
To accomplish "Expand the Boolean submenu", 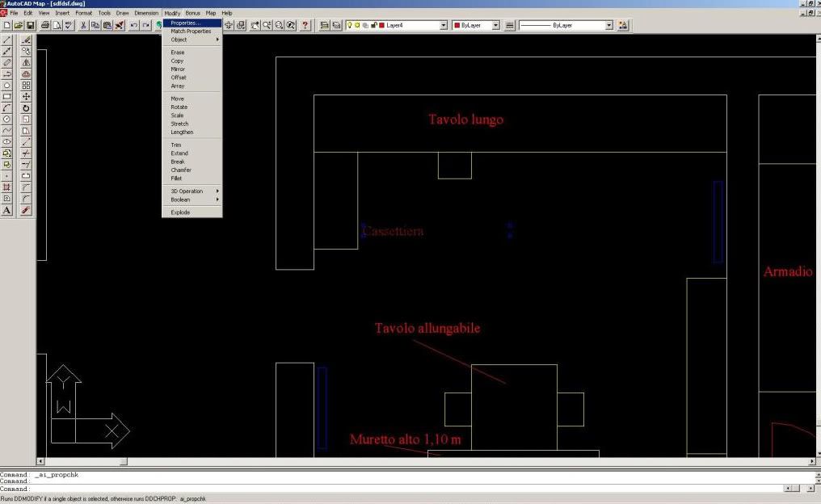I will click(192, 200).
